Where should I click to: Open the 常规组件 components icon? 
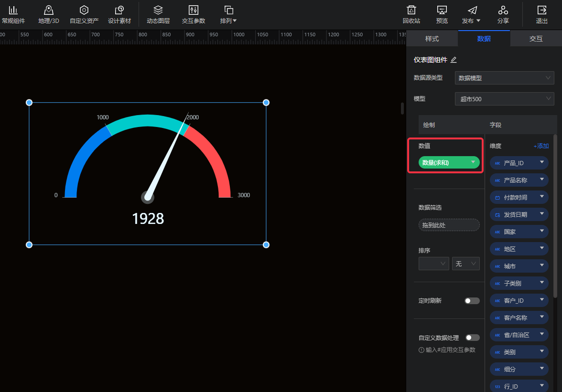(13, 10)
